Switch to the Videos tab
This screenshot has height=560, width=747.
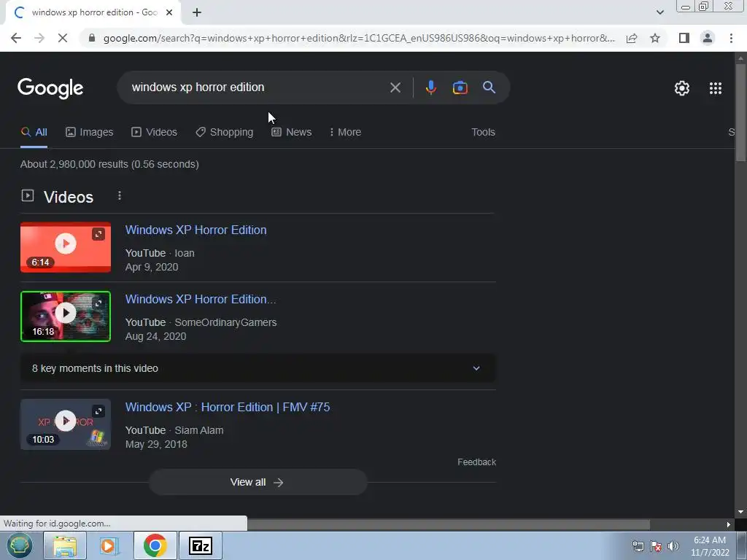coord(155,133)
